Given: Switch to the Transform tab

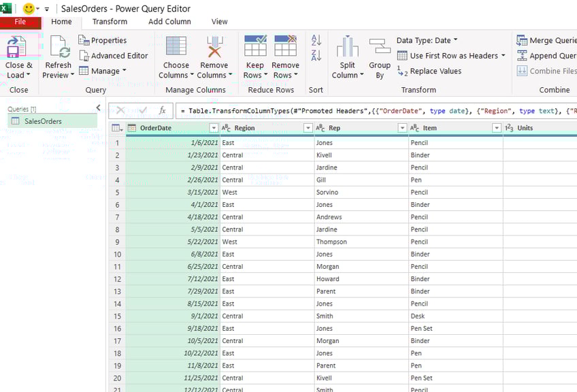Looking at the screenshot, I should 110,22.
